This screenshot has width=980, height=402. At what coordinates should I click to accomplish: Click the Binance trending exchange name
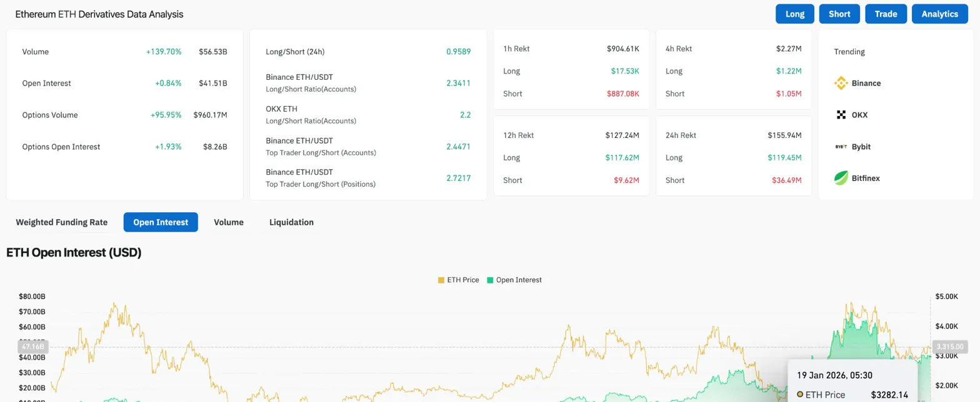pos(866,83)
